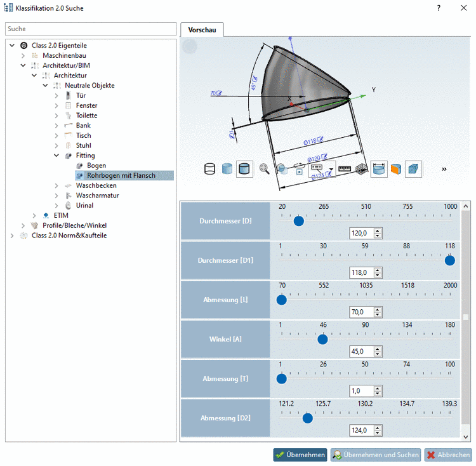Screen dimensions: 476x466
Task: Expand Waschbecken tree node
Action: (x=56, y=185)
